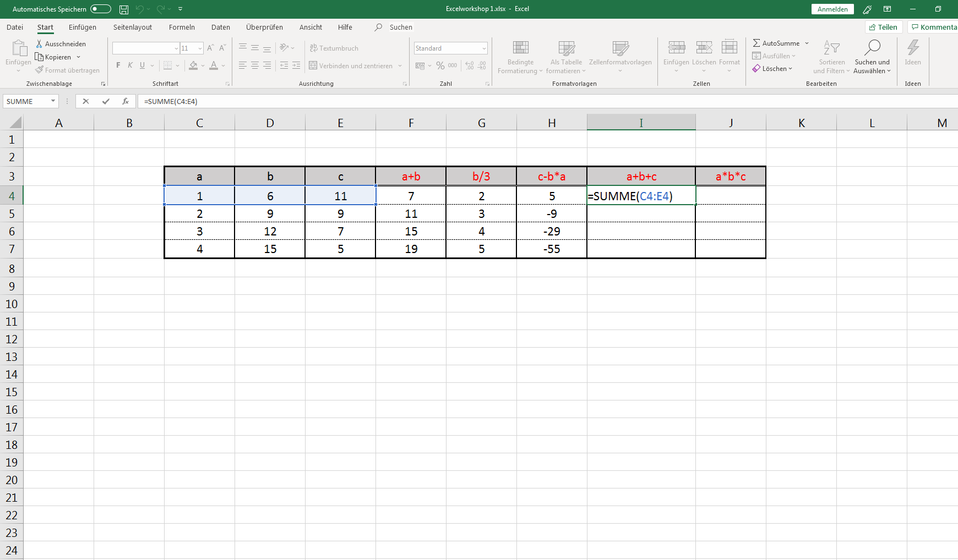This screenshot has width=958, height=560.
Task: Decrease indent icon
Action: tap(284, 65)
